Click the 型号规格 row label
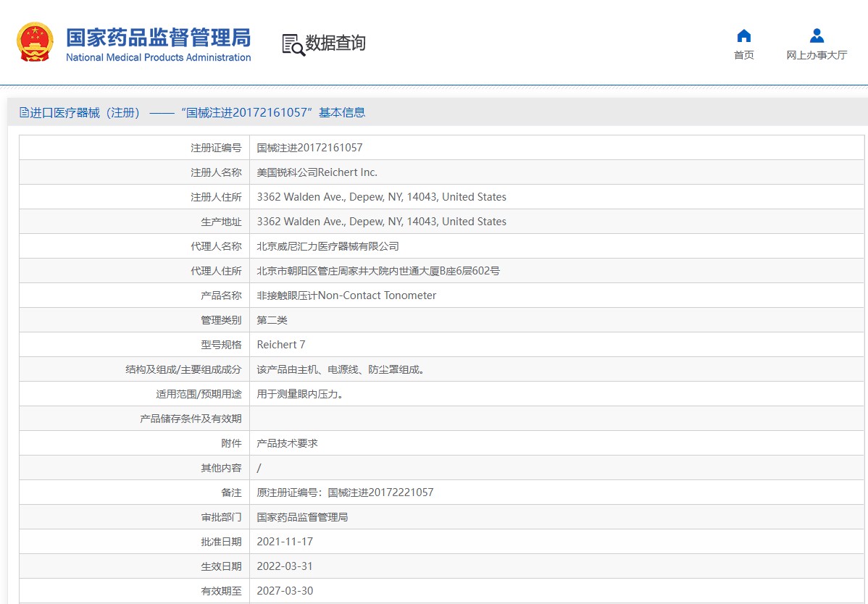 [x=221, y=345]
